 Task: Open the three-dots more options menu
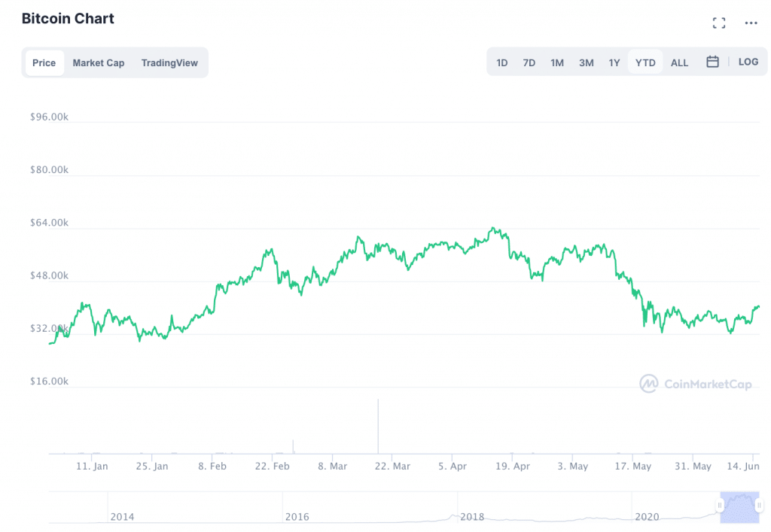751,23
